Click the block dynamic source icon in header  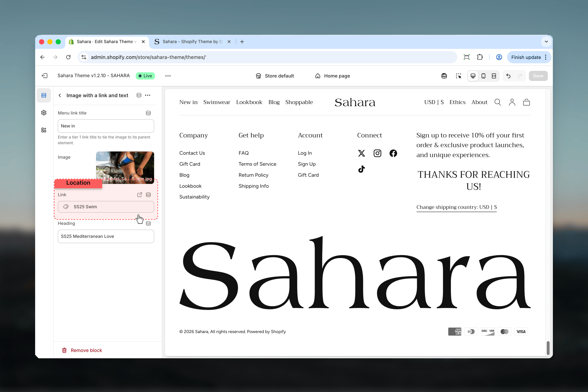(139, 95)
